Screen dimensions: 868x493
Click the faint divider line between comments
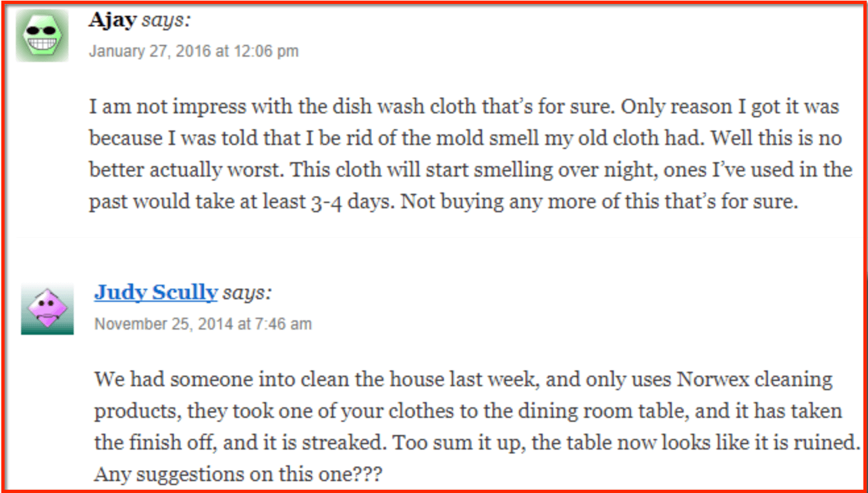(x=439, y=237)
